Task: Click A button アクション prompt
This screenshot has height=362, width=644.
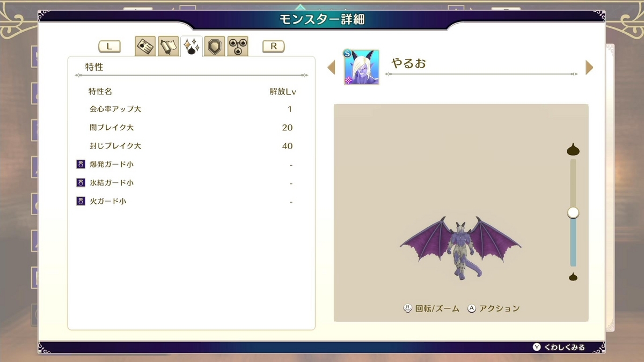Action: click(493, 308)
